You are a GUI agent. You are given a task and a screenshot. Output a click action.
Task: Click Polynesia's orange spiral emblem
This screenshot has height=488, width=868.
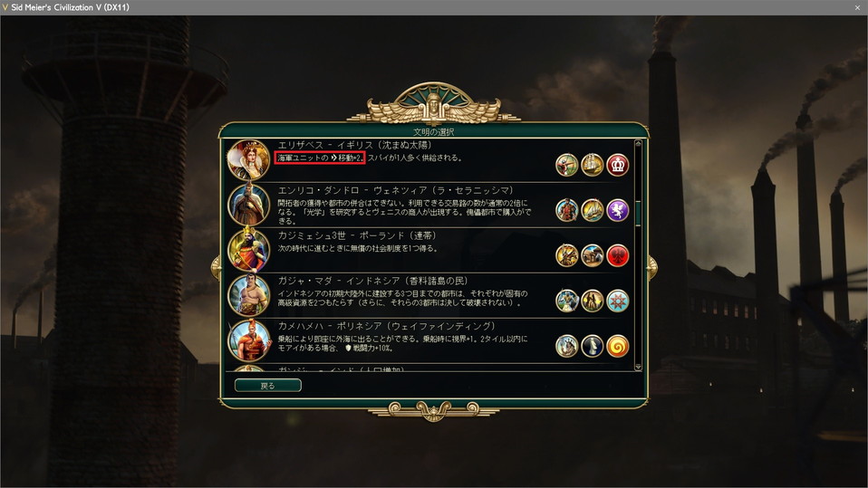coord(618,347)
